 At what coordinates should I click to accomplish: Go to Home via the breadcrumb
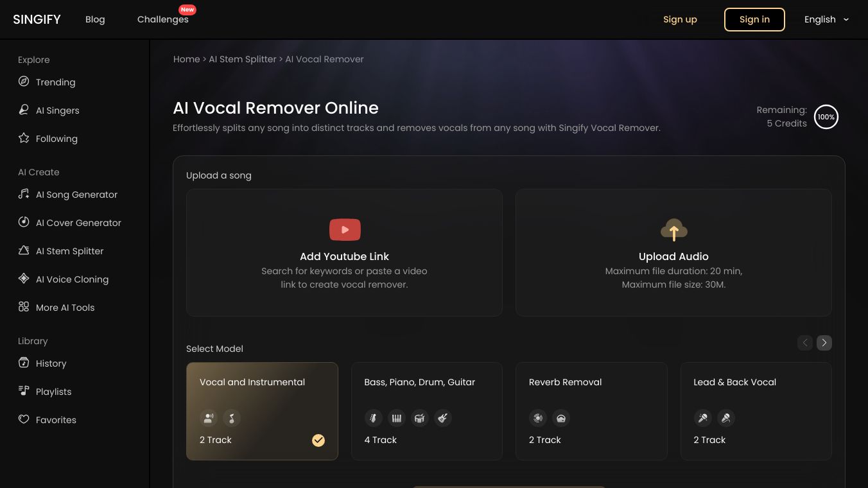tap(187, 59)
